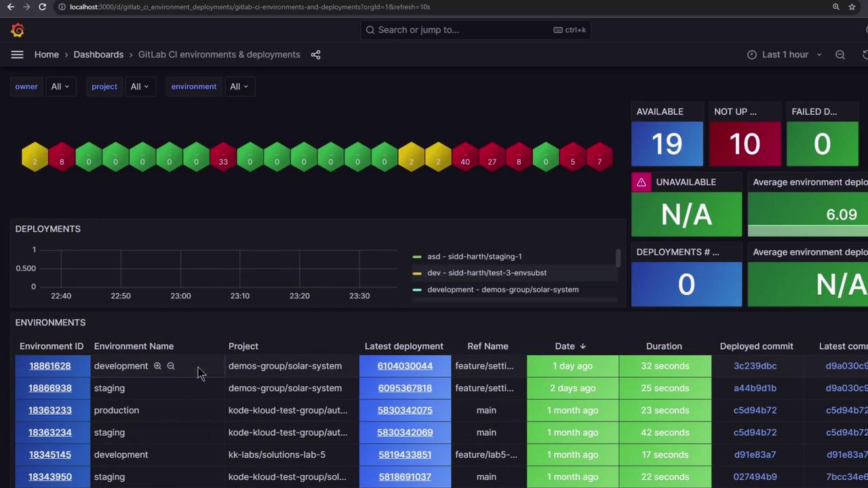The image size is (868, 488).
Task: Open deployment 5819433851 link
Action: point(405,455)
